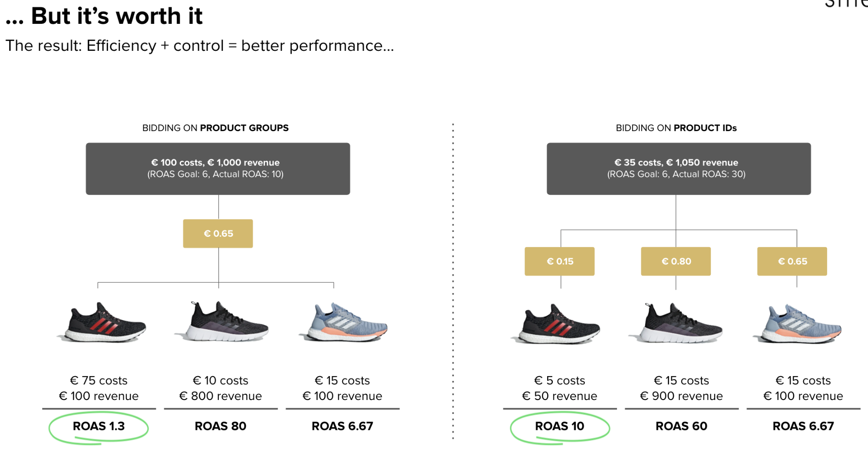Click the gray € 100 costs summary box
Screen dimensions: 868x453
[218, 169]
